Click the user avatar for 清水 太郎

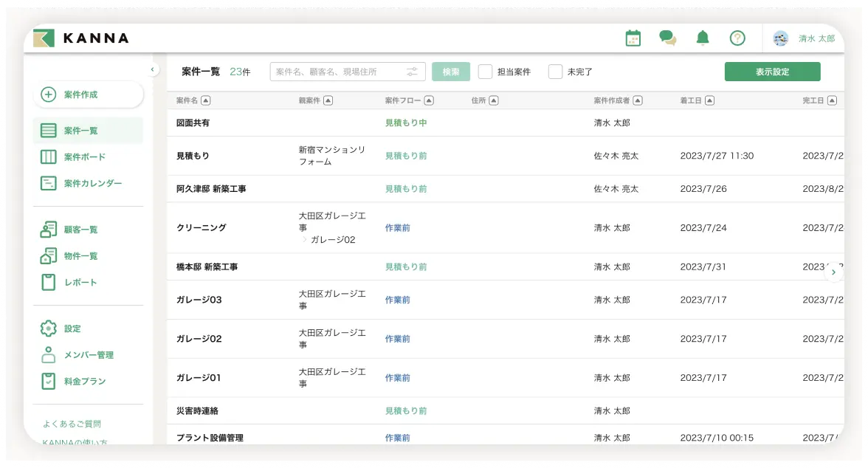click(781, 38)
